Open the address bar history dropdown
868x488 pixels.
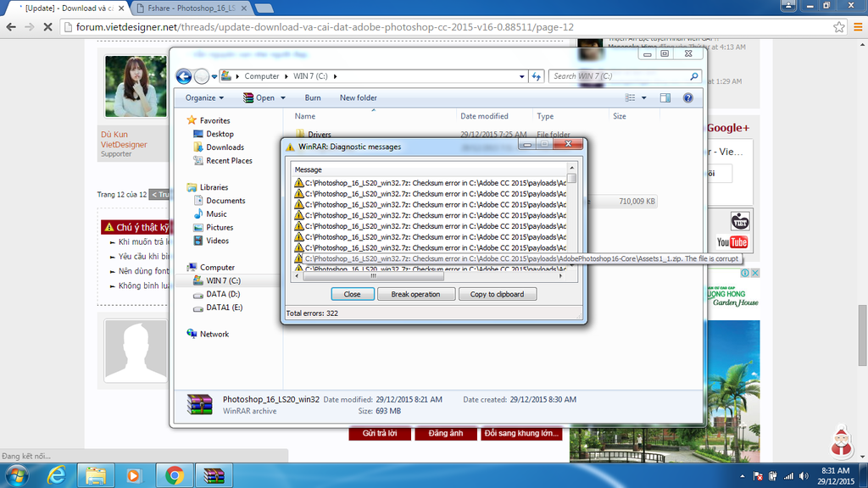tap(521, 76)
